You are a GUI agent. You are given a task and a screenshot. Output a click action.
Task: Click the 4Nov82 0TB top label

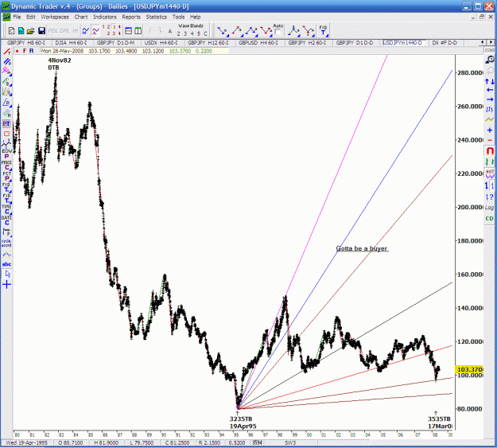click(59, 64)
